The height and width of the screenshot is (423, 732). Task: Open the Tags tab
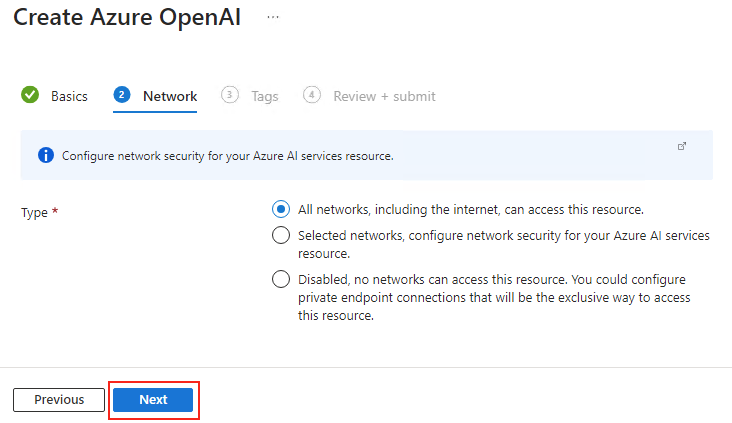coord(265,96)
